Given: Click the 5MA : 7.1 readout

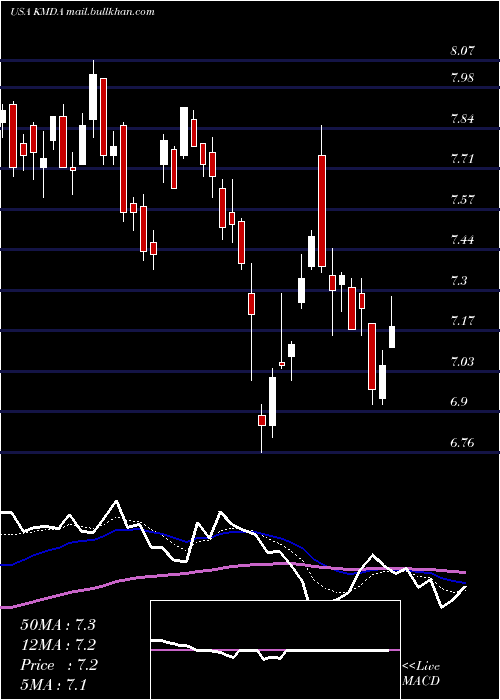Looking at the screenshot, I should pyautogui.click(x=54, y=684).
